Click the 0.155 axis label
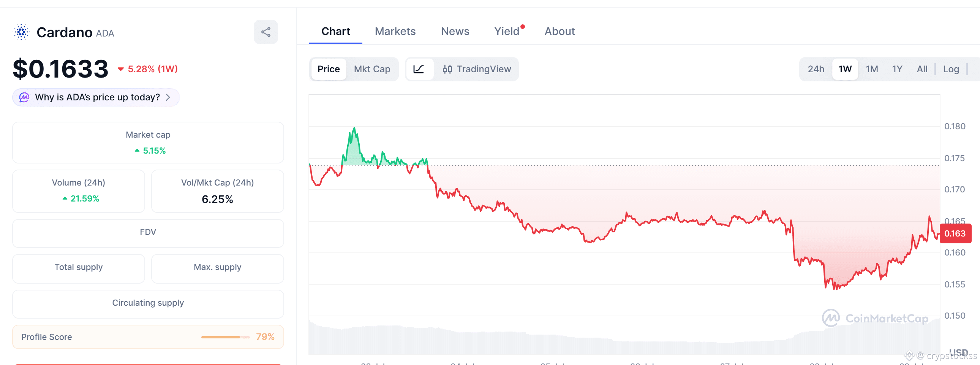This screenshot has width=980, height=365. point(955,285)
